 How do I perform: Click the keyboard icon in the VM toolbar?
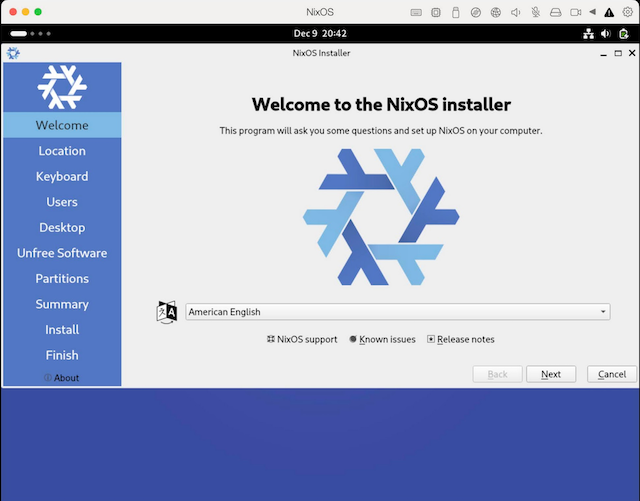point(416,13)
